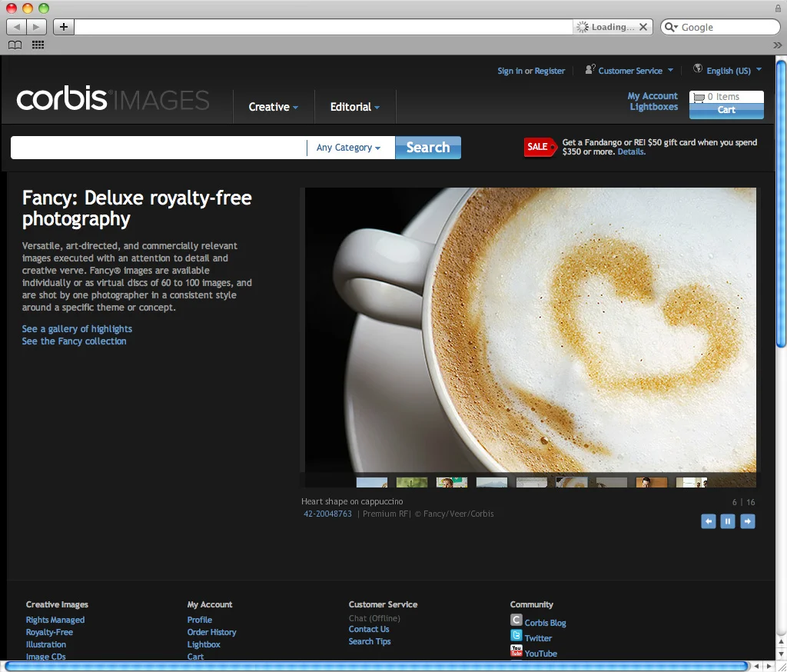
Task: Stop page loading with the X icon
Action: click(x=643, y=27)
